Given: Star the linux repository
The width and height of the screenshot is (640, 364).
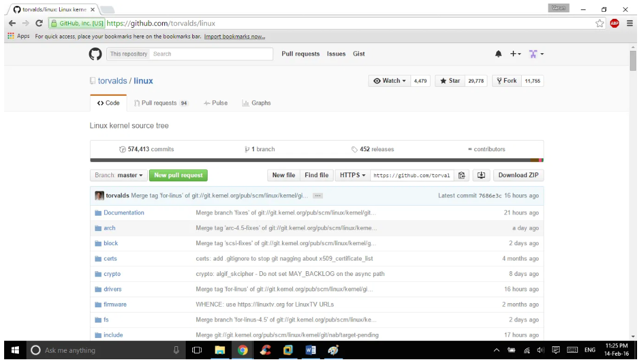Looking at the screenshot, I should 450,81.
